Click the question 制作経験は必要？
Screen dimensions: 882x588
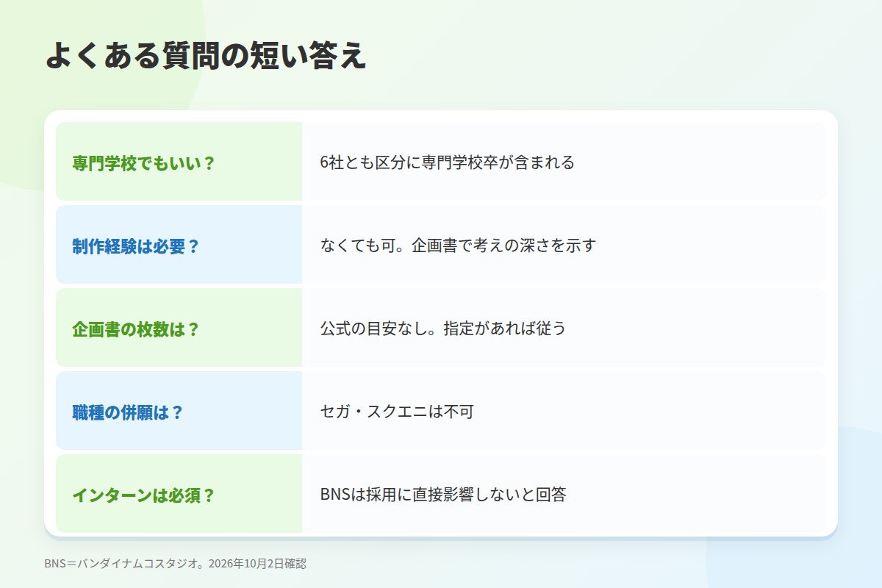[136, 246]
